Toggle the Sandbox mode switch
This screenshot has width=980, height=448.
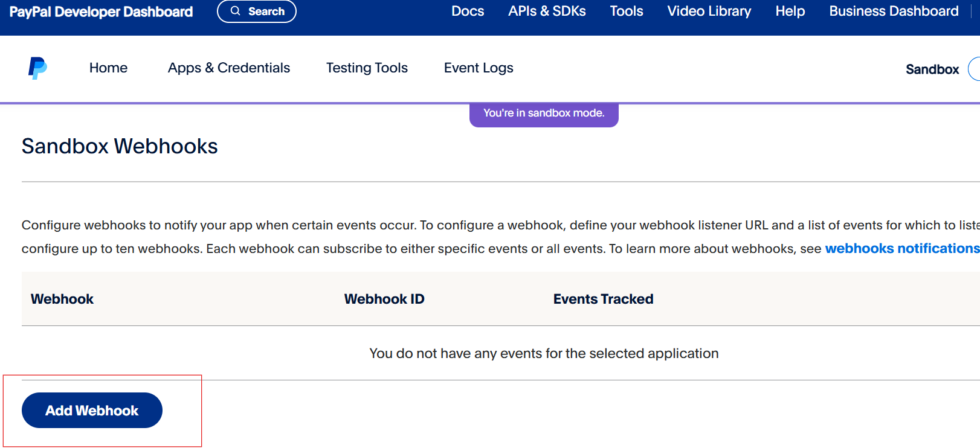[974, 69]
